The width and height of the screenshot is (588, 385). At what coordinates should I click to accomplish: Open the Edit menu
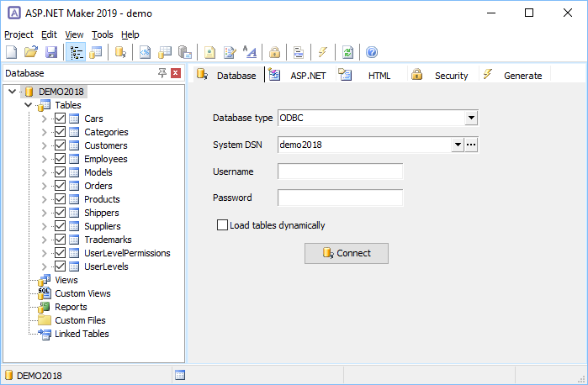click(x=49, y=34)
